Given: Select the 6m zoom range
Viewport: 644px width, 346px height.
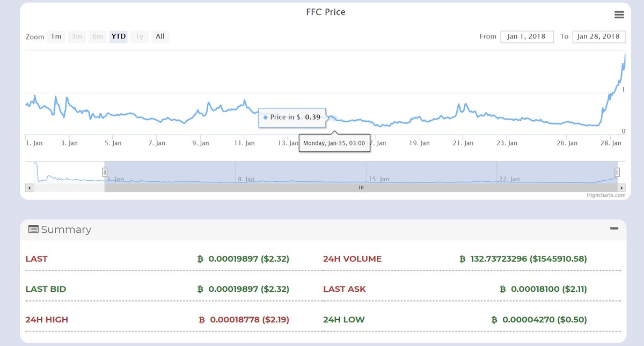Looking at the screenshot, I should (98, 36).
